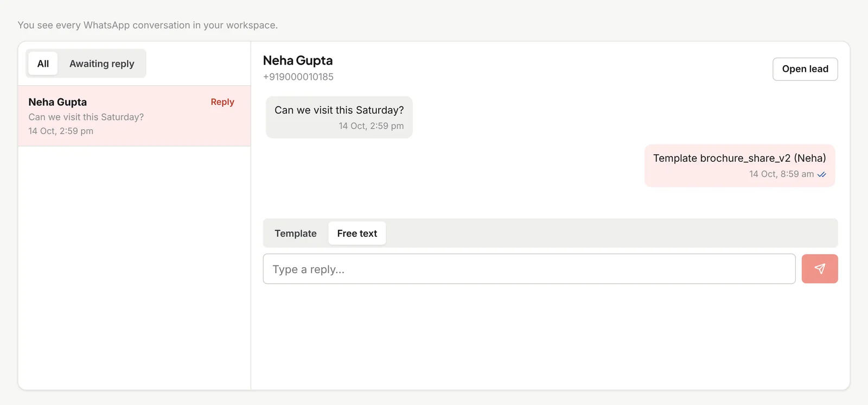This screenshot has width=868, height=405.
Task: Focus the Type a reply input field
Action: click(529, 269)
